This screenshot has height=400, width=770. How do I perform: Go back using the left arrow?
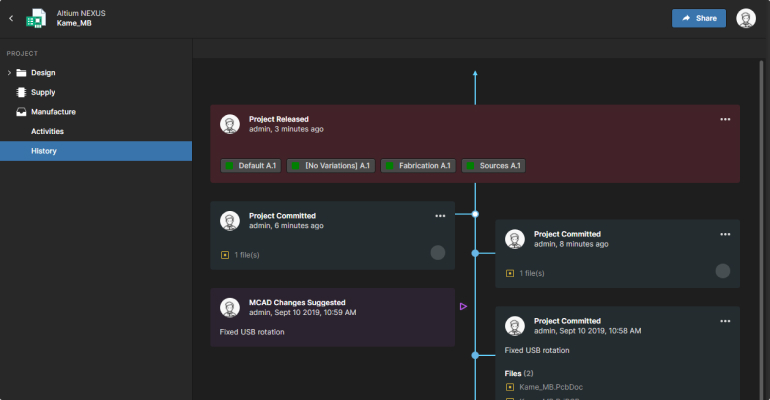pos(11,18)
